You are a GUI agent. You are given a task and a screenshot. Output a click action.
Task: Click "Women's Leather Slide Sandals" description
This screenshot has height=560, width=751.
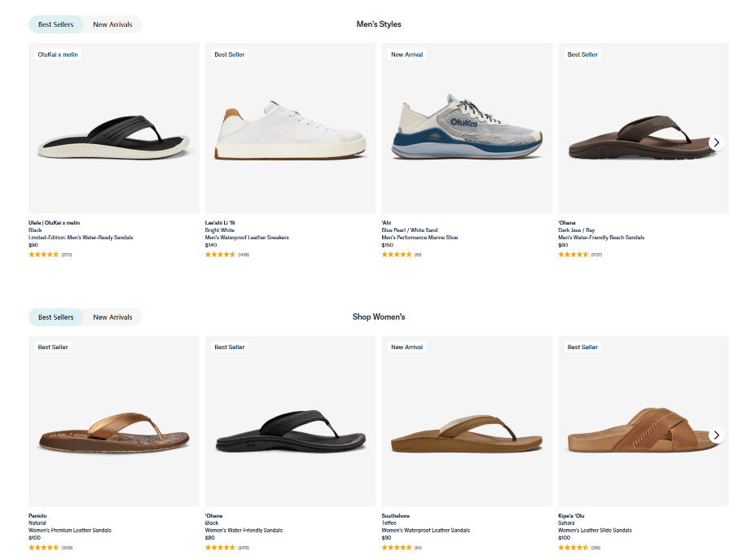click(595, 531)
